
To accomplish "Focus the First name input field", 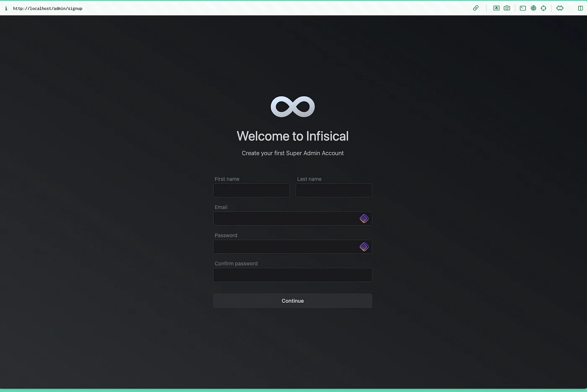I will click(252, 190).
